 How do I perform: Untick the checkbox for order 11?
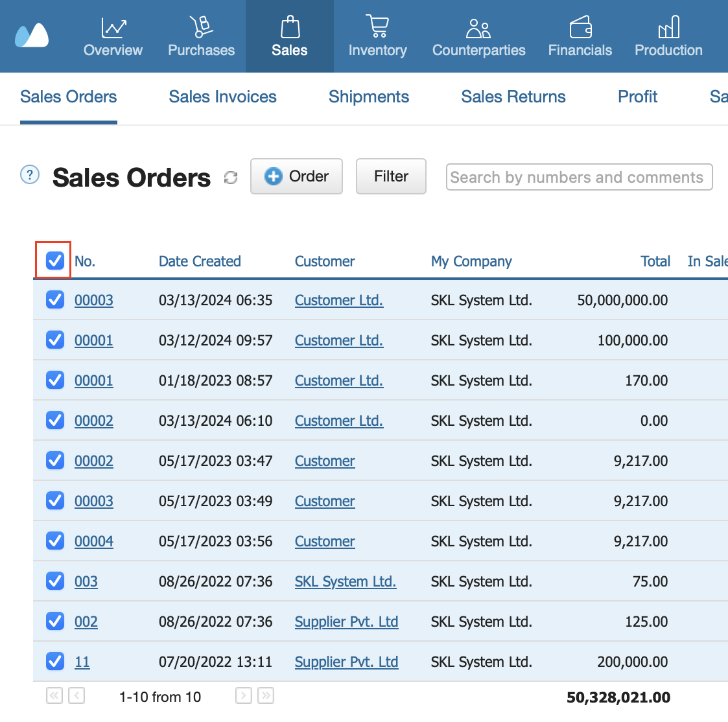tap(55, 661)
